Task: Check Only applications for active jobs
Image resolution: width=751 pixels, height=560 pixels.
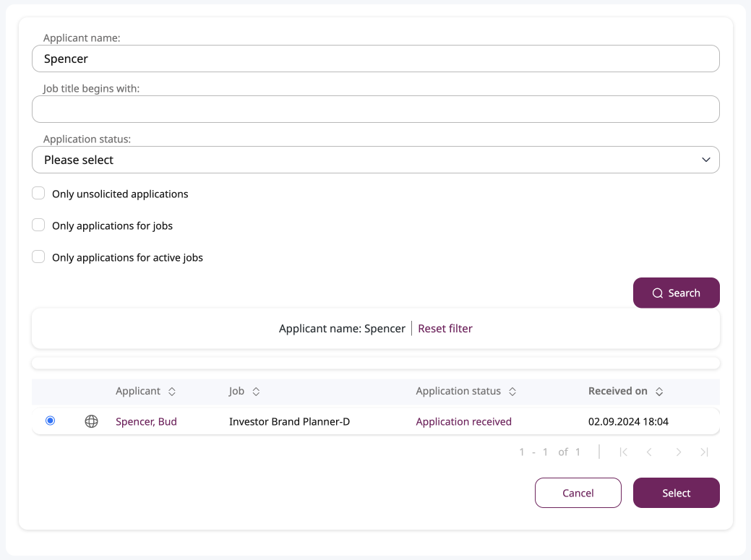Action: click(x=39, y=257)
